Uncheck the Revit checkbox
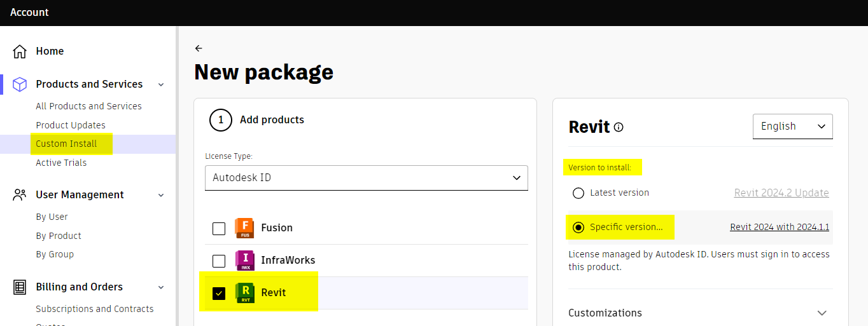Screen dimensions: 868x326 (x=219, y=293)
